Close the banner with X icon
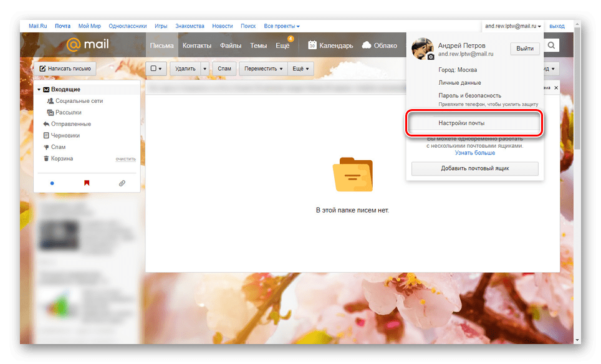This screenshot has height=364, width=601. pos(556,88)
